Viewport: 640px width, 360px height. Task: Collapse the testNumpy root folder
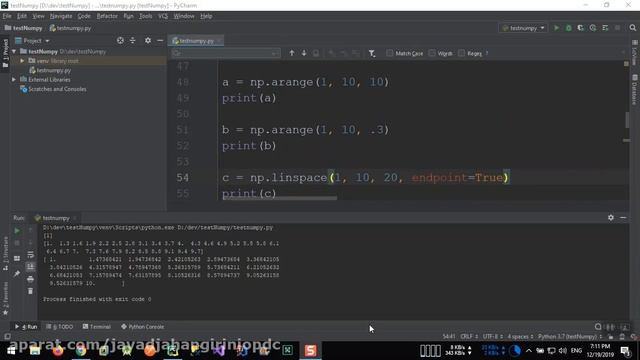point(14,51)
